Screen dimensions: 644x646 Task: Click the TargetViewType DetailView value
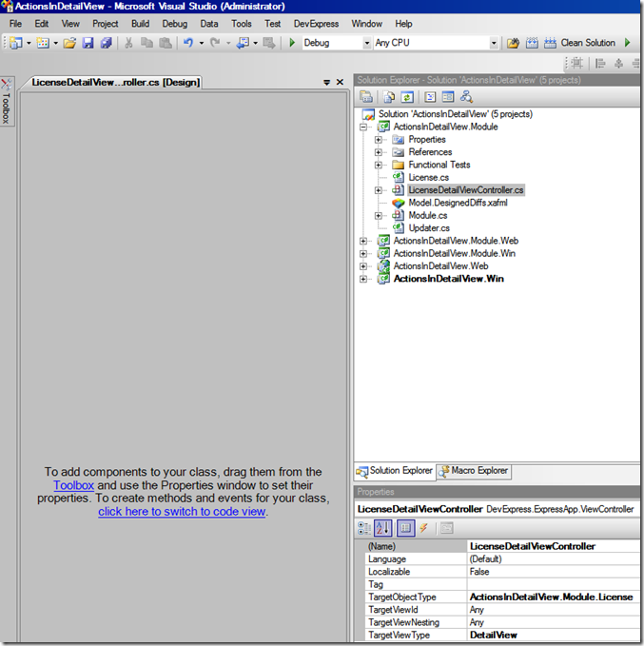click(554, 636)
